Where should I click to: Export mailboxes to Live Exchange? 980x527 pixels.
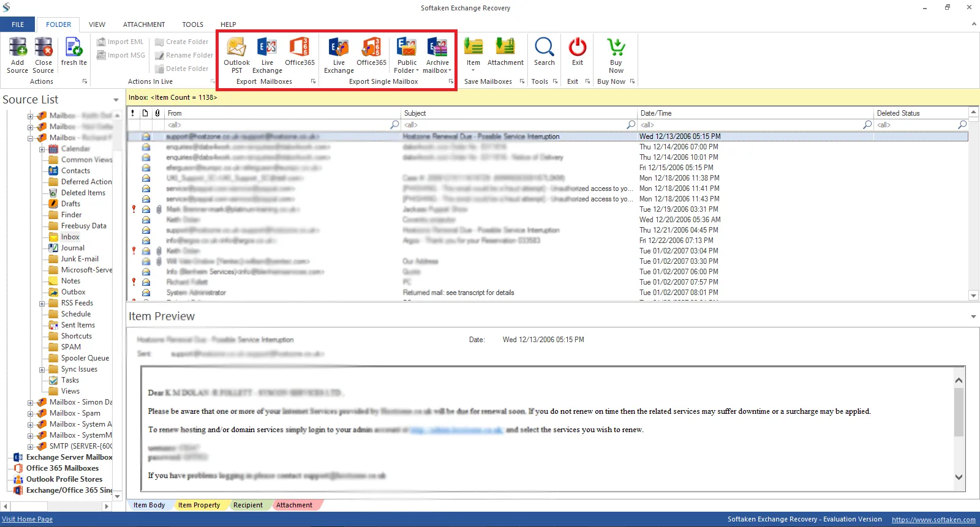pyautogui.click(x=267, y=55)
